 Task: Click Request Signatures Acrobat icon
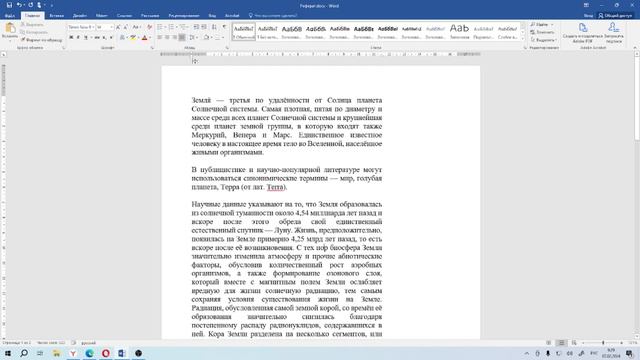[613, 33]
